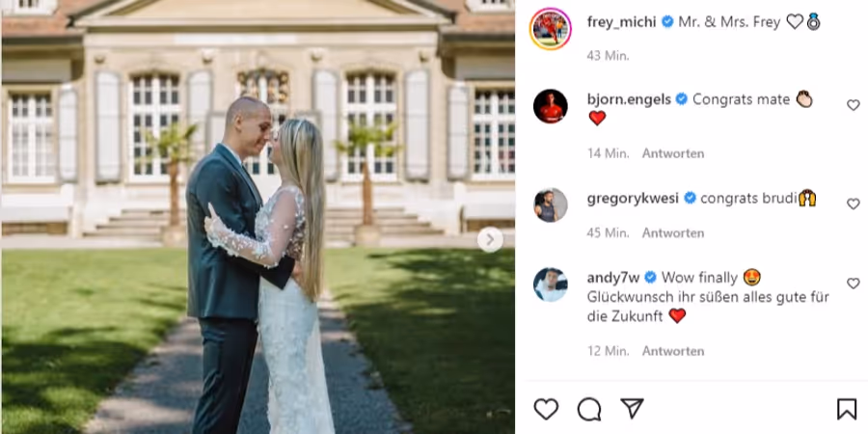Open bjorn.engels profile avatar
Image resolution: width=868 pixels, height=434 pixels.
click(551, 106)
